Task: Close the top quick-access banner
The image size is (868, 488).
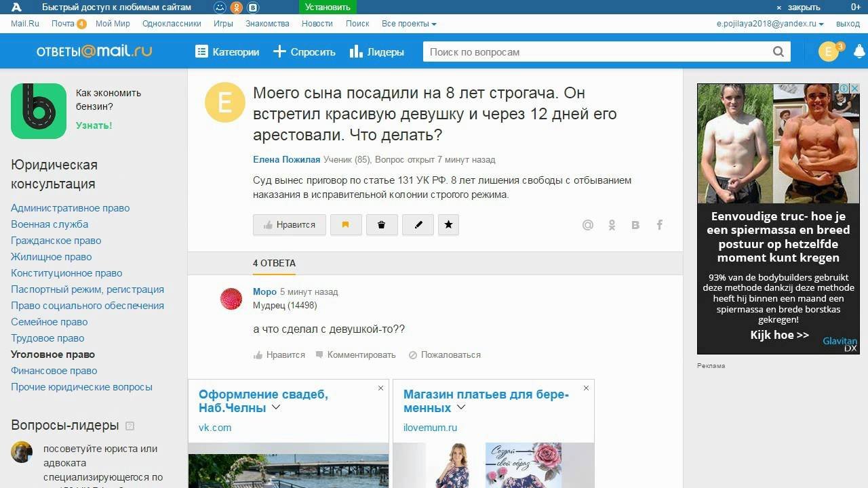Action: (x=798, y=7)
